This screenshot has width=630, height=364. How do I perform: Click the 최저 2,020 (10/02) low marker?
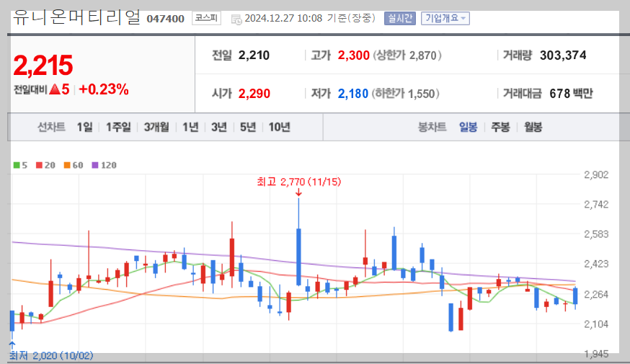click(x=51, y=355)
